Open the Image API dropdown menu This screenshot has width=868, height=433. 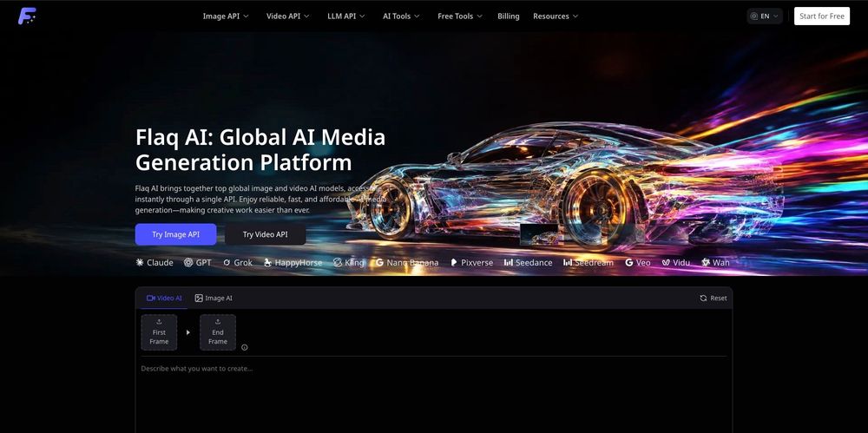click(226, 16)
